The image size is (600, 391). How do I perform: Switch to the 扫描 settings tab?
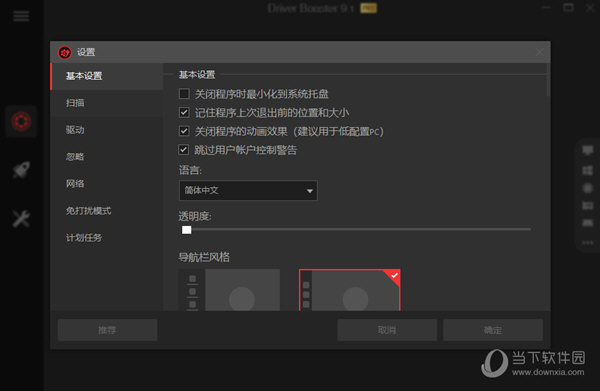point(107,103)
